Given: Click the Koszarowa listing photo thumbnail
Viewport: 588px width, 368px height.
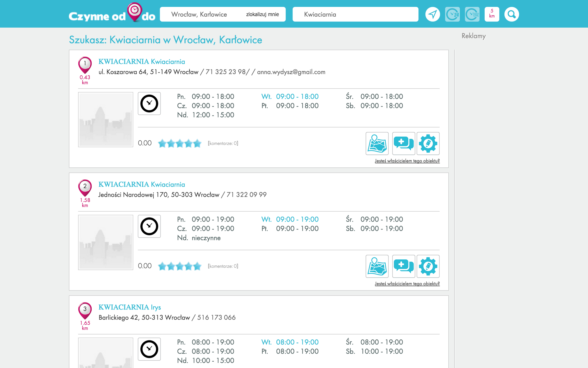Looking at the screenshot, I should (x=106, y=120).
